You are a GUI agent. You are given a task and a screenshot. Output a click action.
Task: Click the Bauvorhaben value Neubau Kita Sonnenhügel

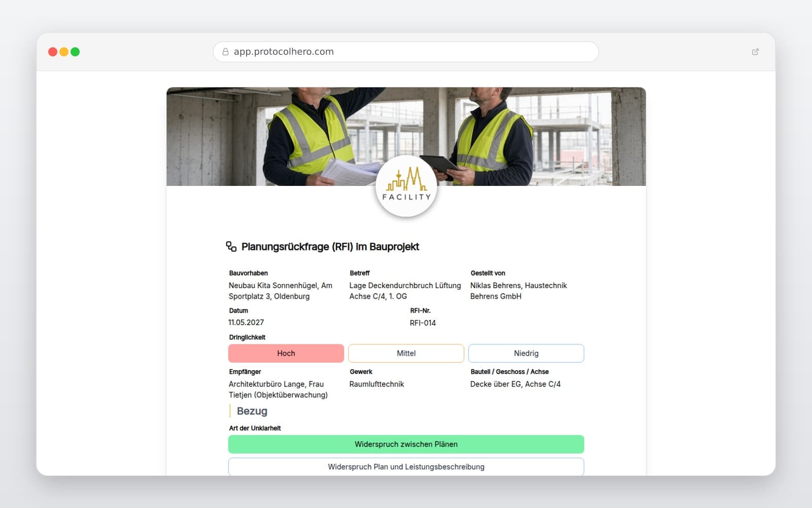281,291
